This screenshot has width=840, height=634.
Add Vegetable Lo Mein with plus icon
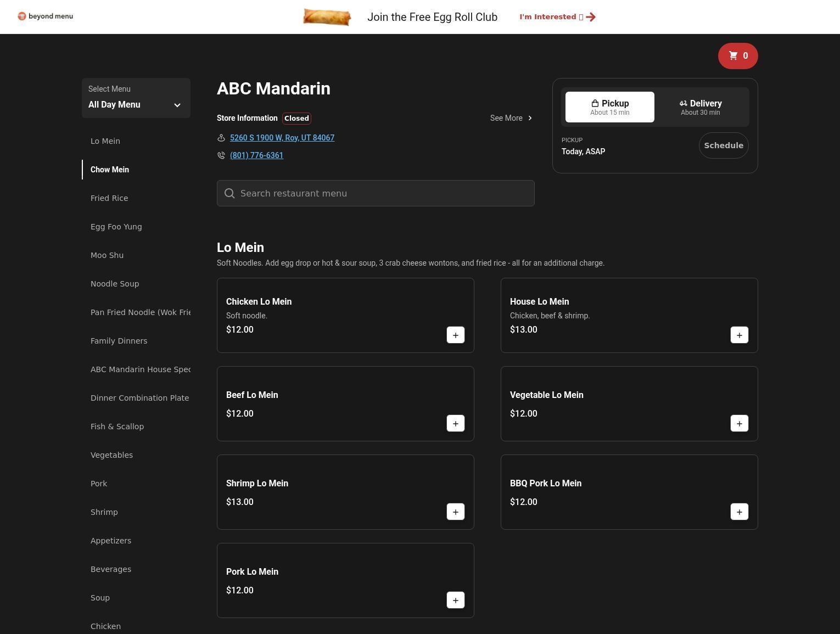739,424
